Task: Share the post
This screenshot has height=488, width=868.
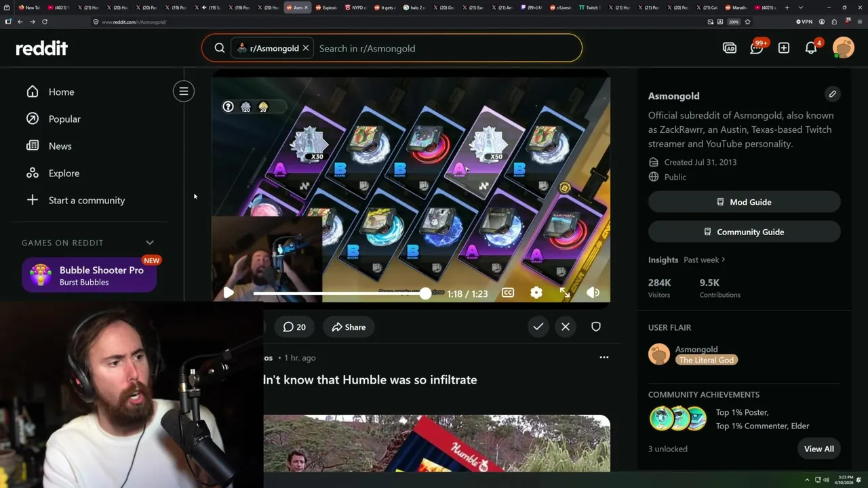Action: [x=349, y=327]
